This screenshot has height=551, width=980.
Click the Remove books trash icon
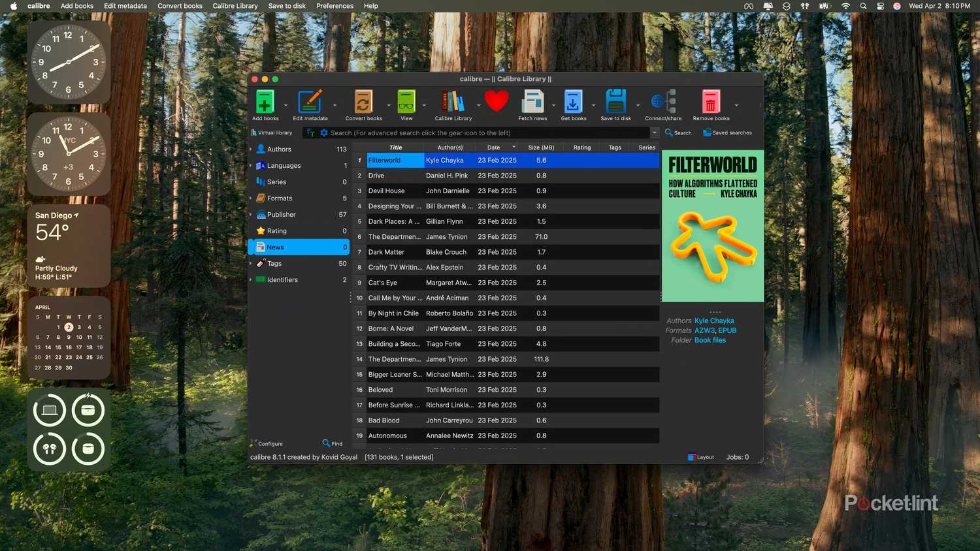tap(710, 101)
